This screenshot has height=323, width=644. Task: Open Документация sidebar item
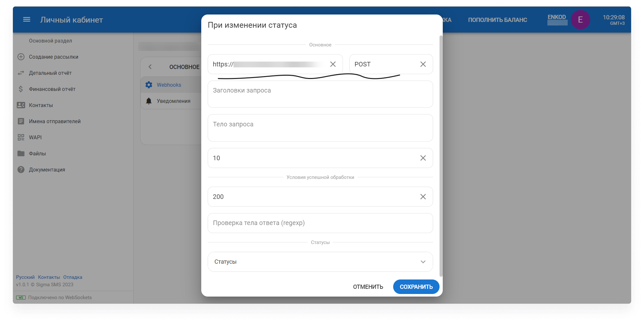pyautogui.click(x=73, y=170)
